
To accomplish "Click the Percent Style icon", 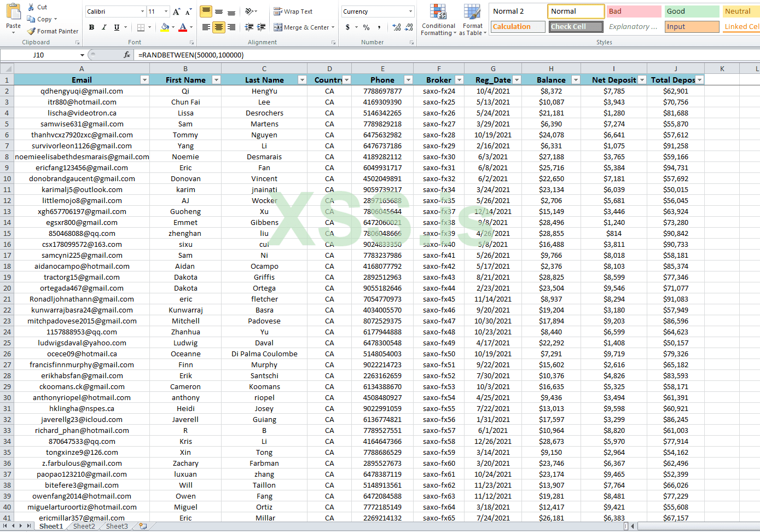I will [366, 27].
